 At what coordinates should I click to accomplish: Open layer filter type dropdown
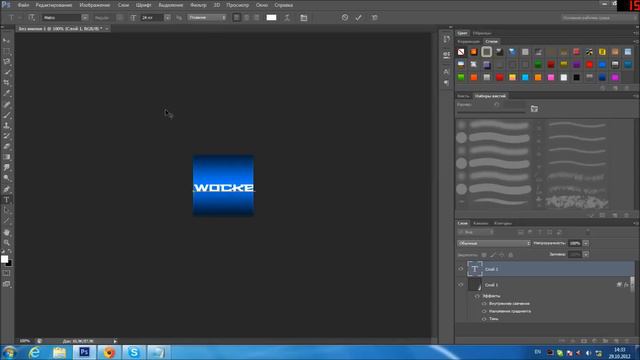[476, 232]
